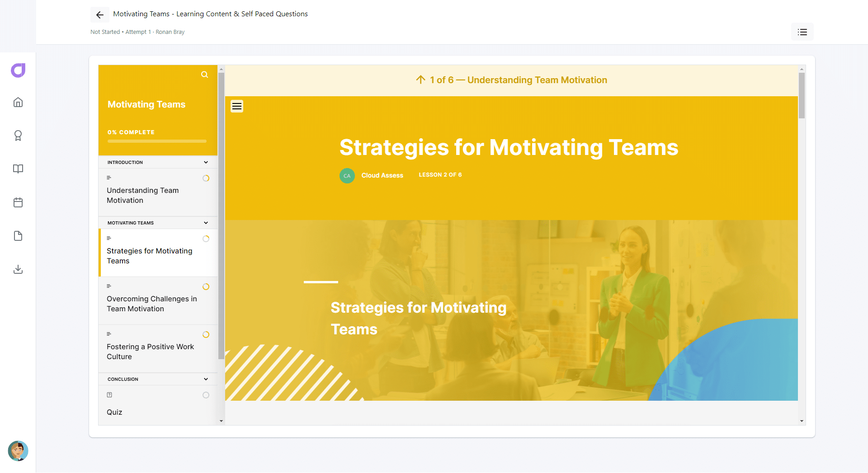Open the outline list menu icon
The width and height of the screenshot is (868, 473).
pos(802,32)
